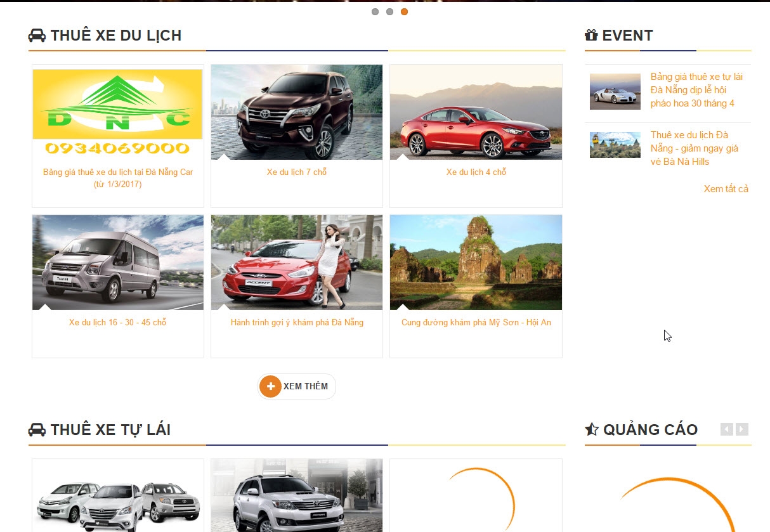This screenshot has width=770, height=532.
Task: Show previous QUẢNG CÁO slide arrow
Action: point(727,429)
